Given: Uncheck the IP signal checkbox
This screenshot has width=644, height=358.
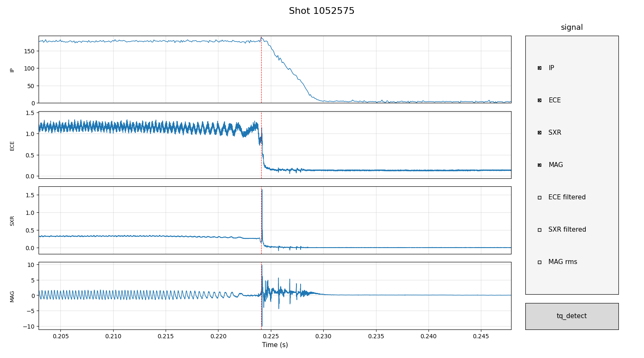Looking at the screenshot, I should [540, 68].
